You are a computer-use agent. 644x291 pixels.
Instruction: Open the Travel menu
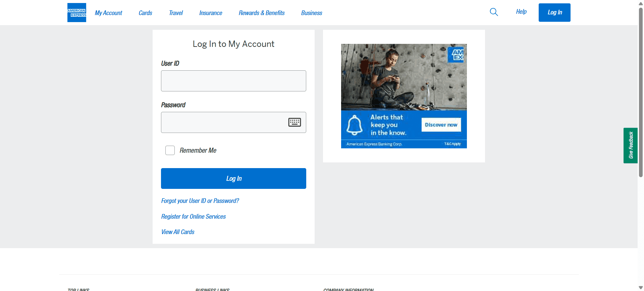(176, 13)
